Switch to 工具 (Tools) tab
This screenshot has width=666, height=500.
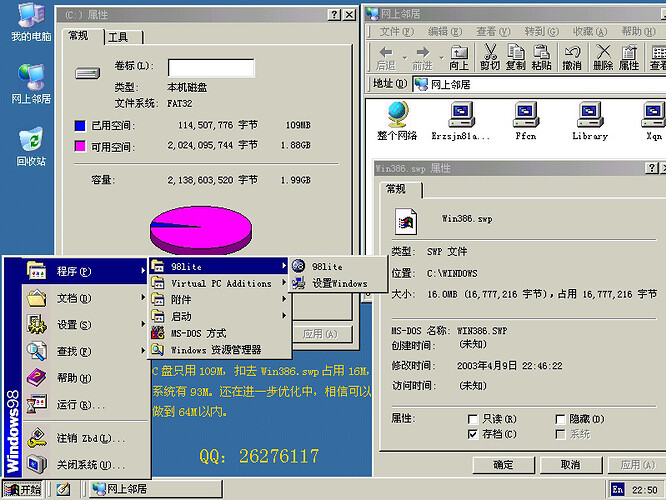coord(123,37)
